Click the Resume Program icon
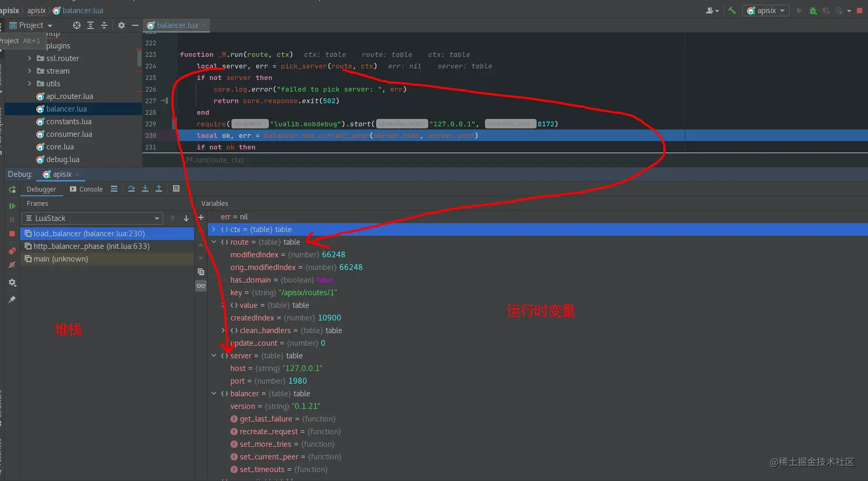Screen dimensions: 868x481 click(x=12, y=206)
